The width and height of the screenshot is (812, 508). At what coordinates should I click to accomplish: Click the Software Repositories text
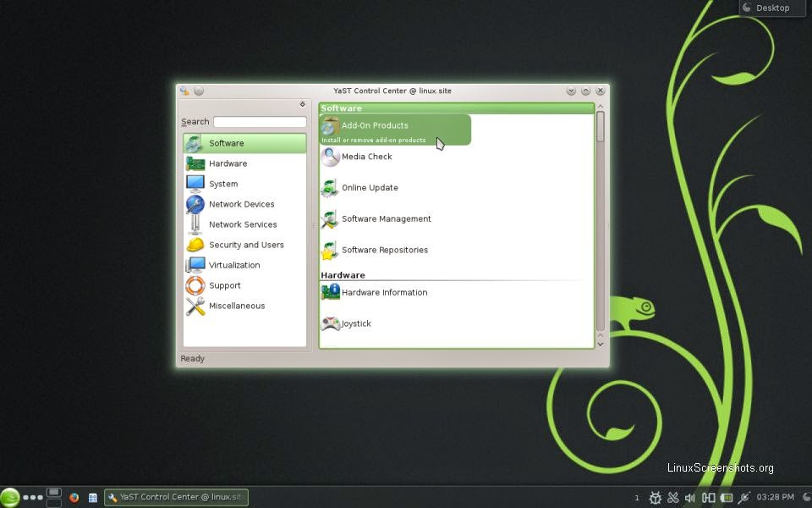tap(385, 250)
